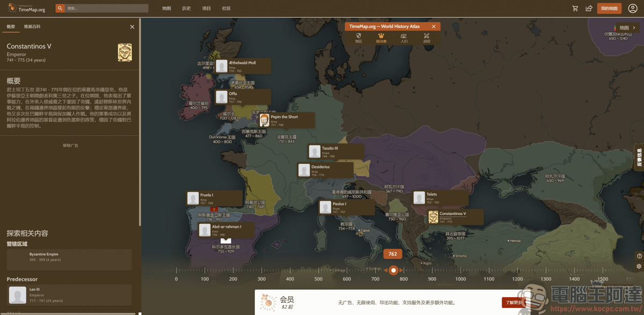Click the 拜占庭帝国 territory label

(x=455, y=236)
